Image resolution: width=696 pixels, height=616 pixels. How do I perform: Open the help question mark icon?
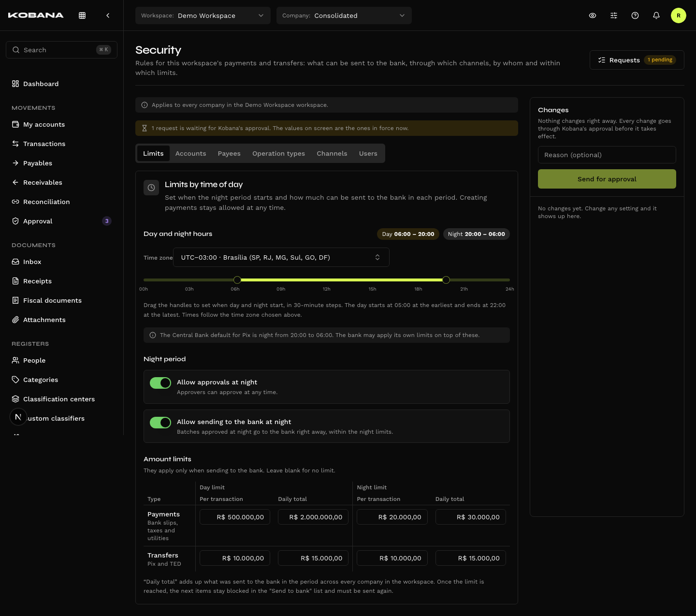[635, 15]
